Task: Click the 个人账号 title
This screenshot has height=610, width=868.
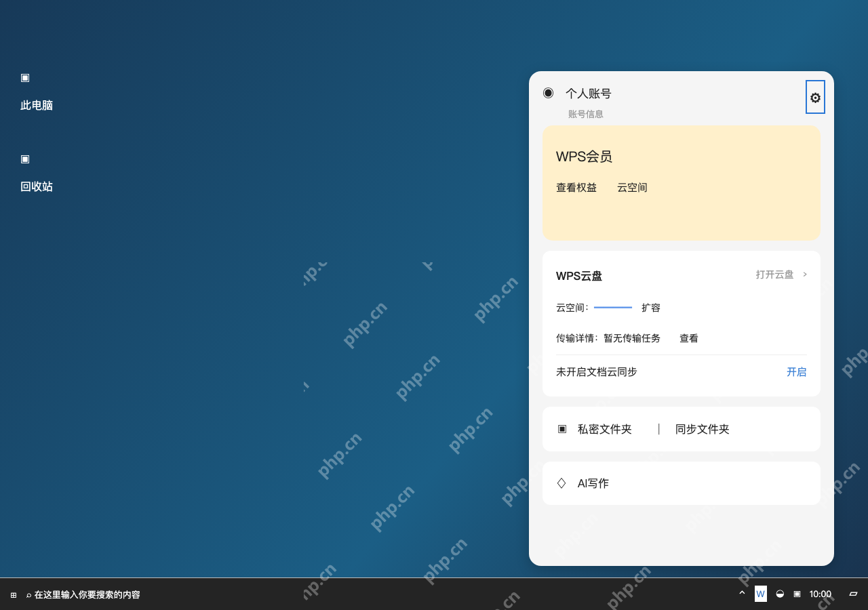Action: tap(589, 94)
